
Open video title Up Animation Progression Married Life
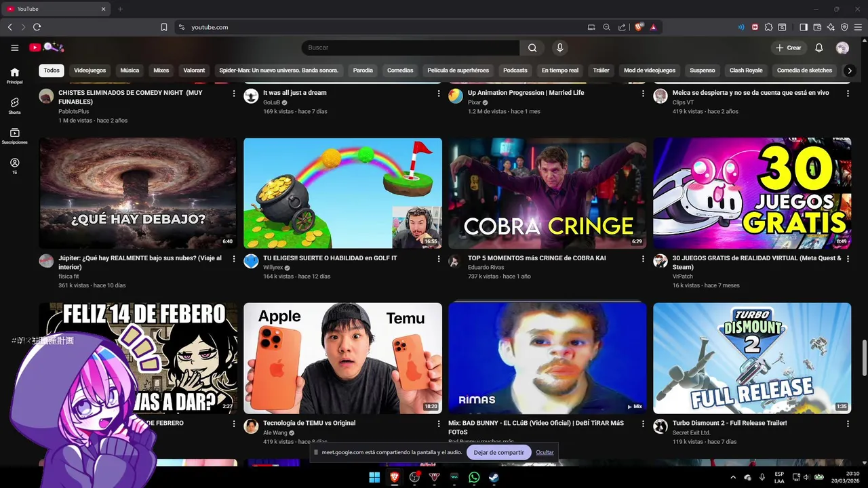coord(526,93)
